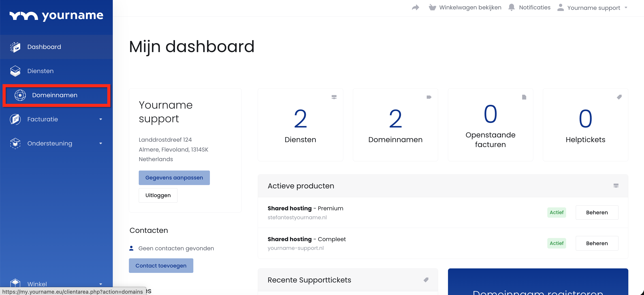Click the Dashboard sidebar icon
Viewport: 644px width, 295px height.
(15, 47)
